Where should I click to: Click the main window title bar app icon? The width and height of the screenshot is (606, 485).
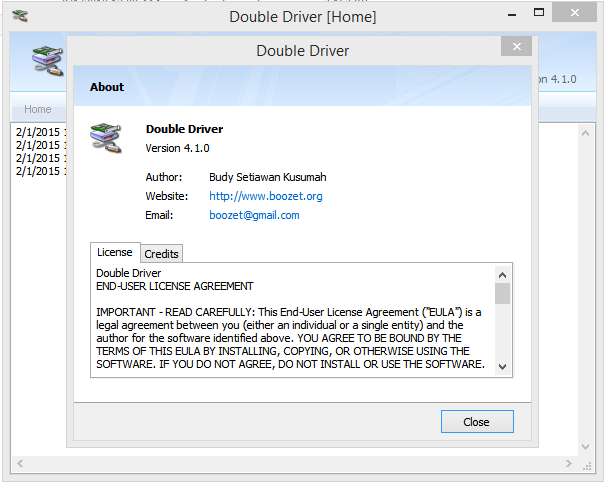[x=20, y=16]
